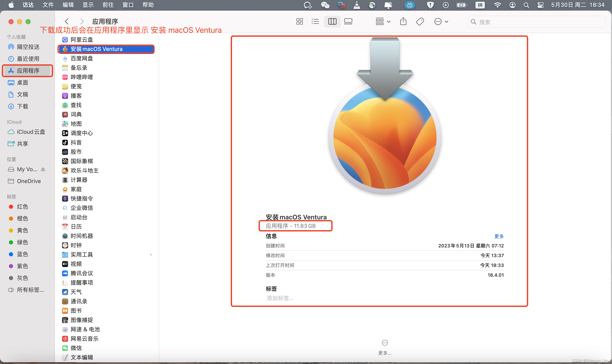Select 时间机器 app in list
This screenshot has width=612, height=364.
pyautogui.click(x=107, y=236)
